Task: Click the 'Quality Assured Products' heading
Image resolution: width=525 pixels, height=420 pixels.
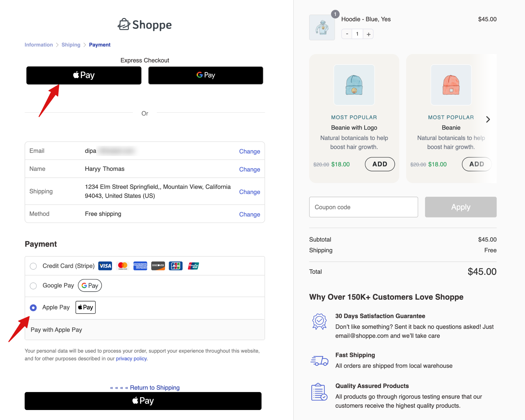Action: pos(372,386)
